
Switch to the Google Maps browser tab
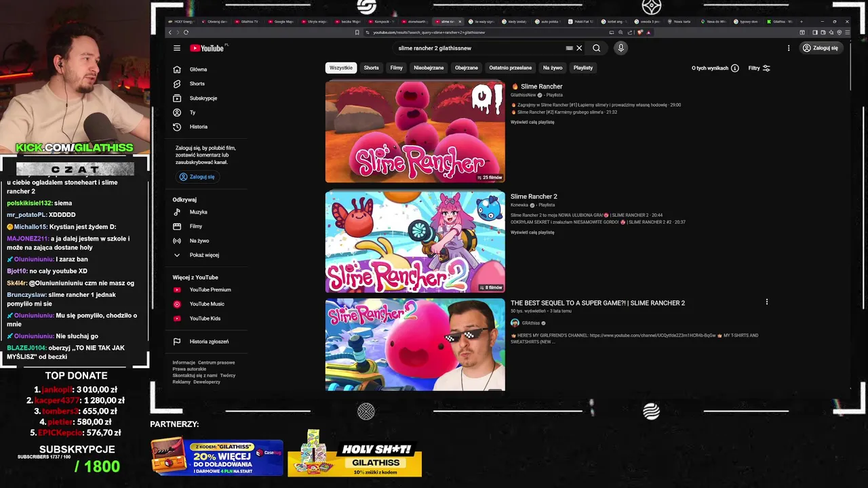(281, 22)
